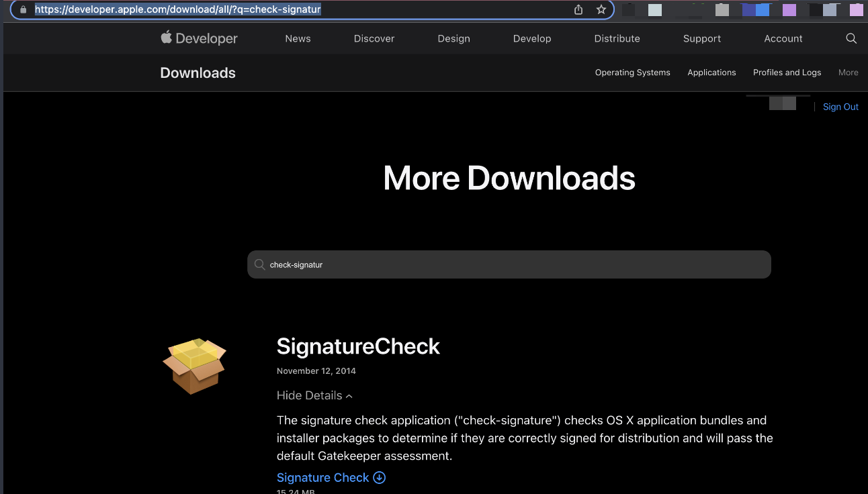Click the More Downloads heading
Image resolution: width=868 pixels, height=494 pixels.
tap(509, 178)
